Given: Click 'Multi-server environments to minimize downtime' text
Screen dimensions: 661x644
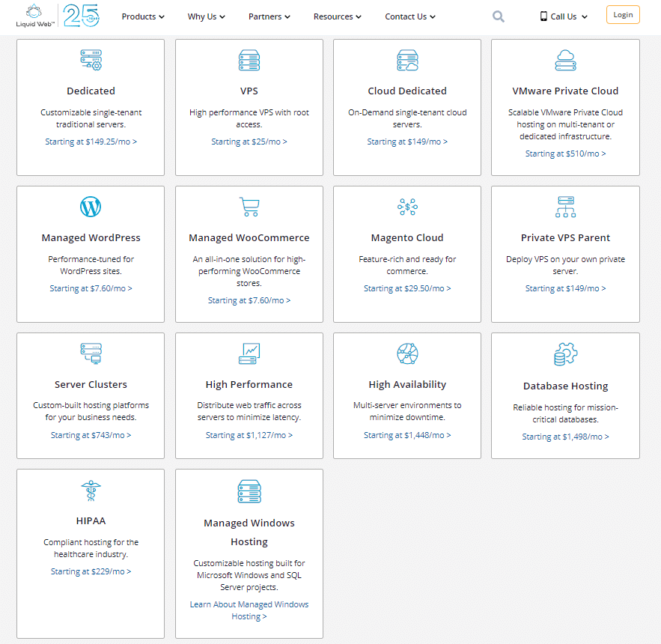Looking at the screenshot, I should [x=407, y=411].
